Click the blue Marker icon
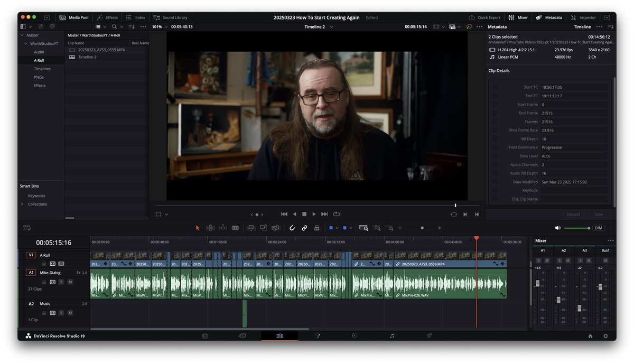634x364 pixels. click(x=344, y=228)
